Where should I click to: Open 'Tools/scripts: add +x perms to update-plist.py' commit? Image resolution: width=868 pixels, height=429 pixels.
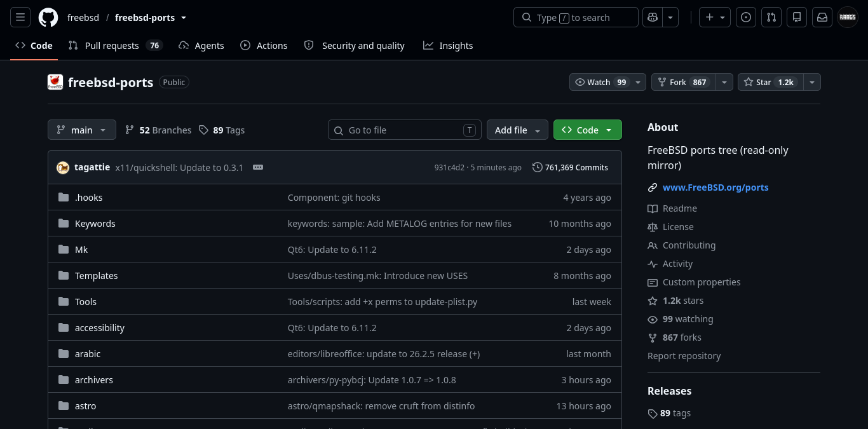383,301
